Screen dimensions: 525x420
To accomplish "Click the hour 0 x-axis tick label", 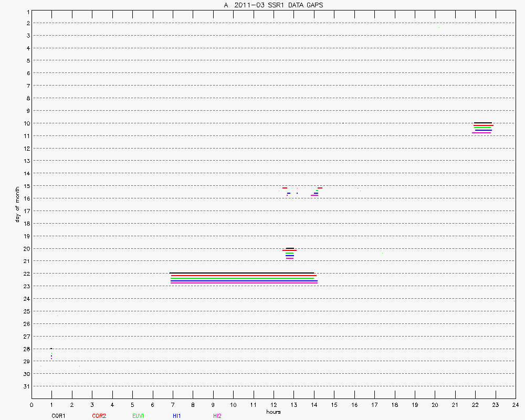I will [31, 405].
